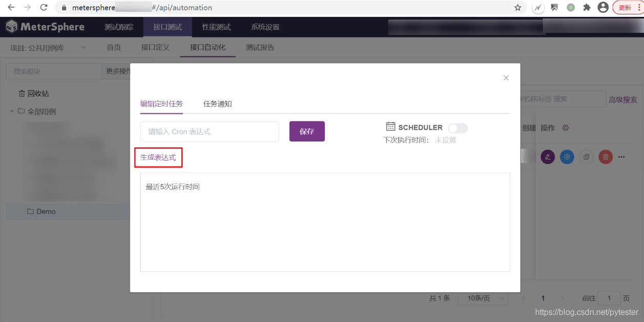Open the three-dot more actions menu

coord(622,157)
